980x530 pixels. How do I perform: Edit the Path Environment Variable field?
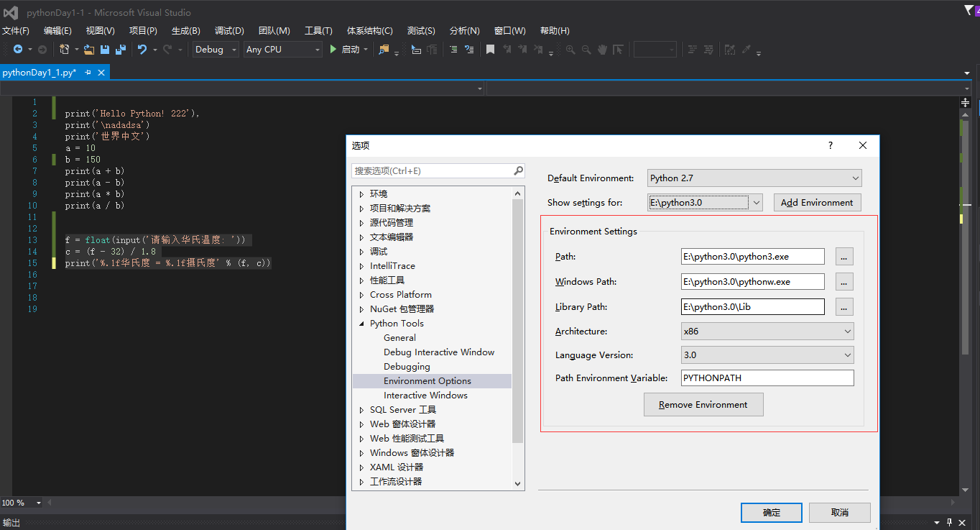tap(767, 378)
